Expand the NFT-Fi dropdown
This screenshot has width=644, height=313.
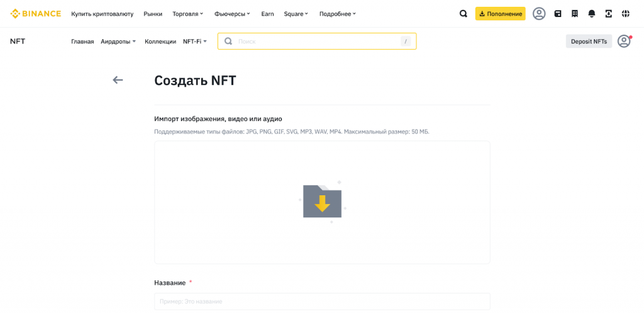click(x=195, y=42)
